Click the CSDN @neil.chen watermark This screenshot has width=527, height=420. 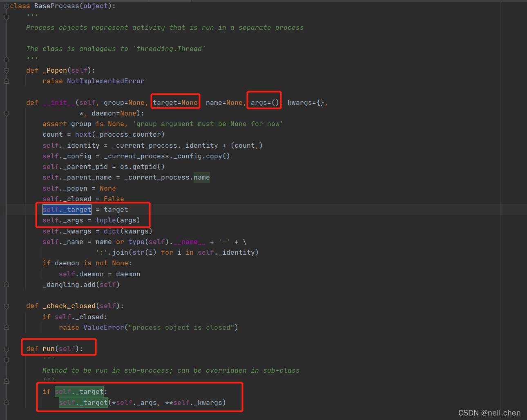(489, 413)
